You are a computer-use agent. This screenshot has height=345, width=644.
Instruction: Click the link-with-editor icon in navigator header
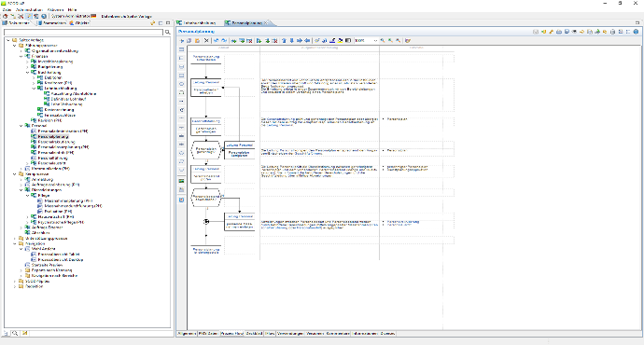point(153,23)
